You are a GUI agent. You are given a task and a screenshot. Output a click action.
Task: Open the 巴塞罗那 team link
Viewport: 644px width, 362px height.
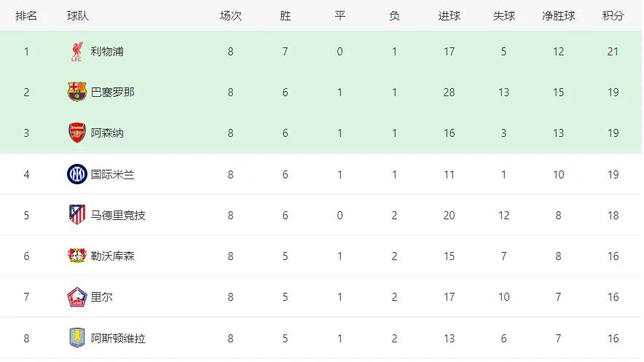(x=112, y=92)
